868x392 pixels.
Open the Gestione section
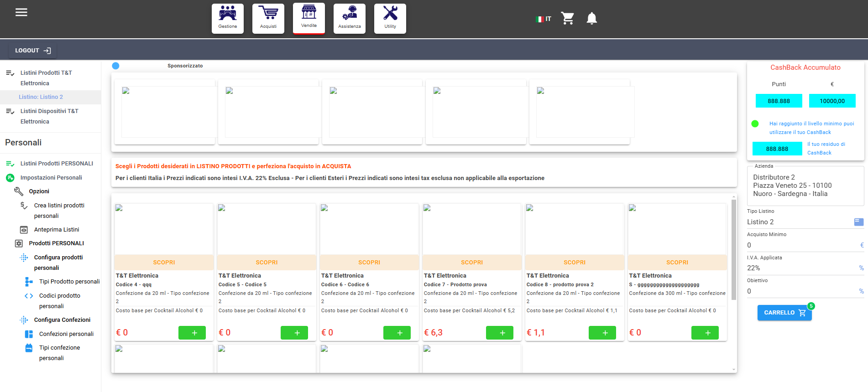click(228, 19)
